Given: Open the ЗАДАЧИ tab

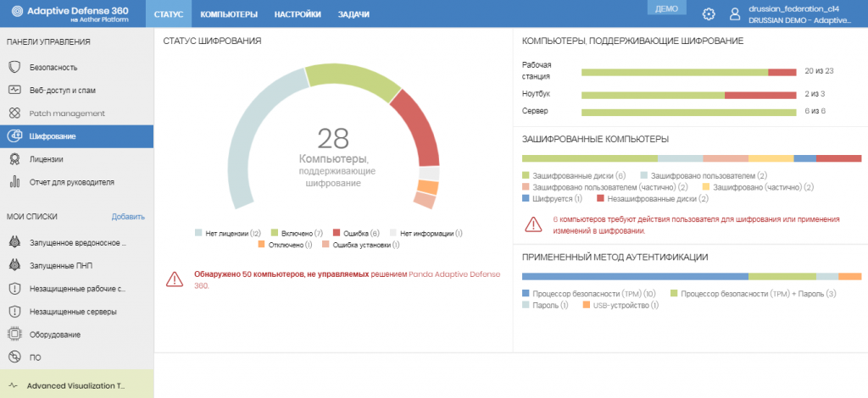Looking at the screenshot, I should tap(353, 14).
